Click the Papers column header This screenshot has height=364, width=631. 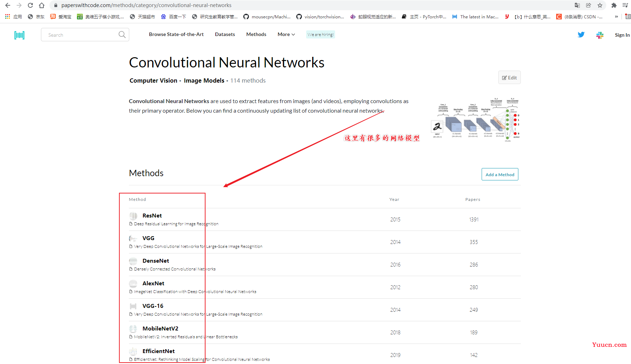tap(473, 199)
